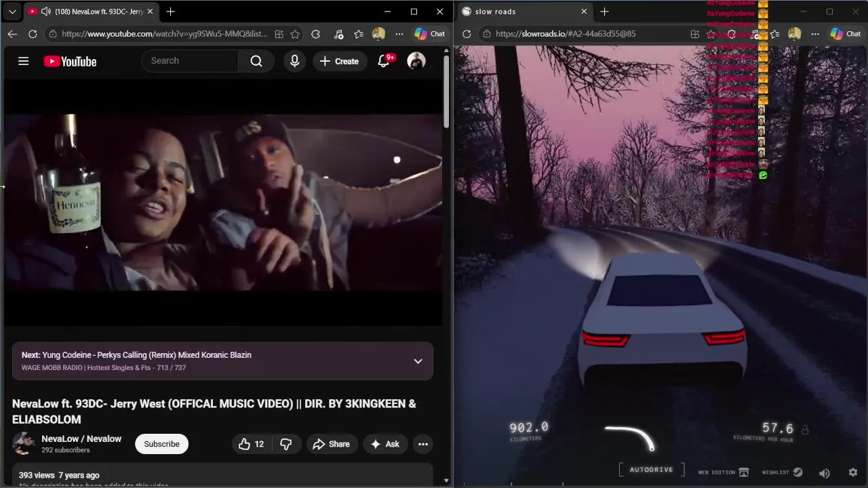The width and height of the screenshot is (868, 488).
Task: Like the NevaLow video
Action: click(x=251, y=444)
